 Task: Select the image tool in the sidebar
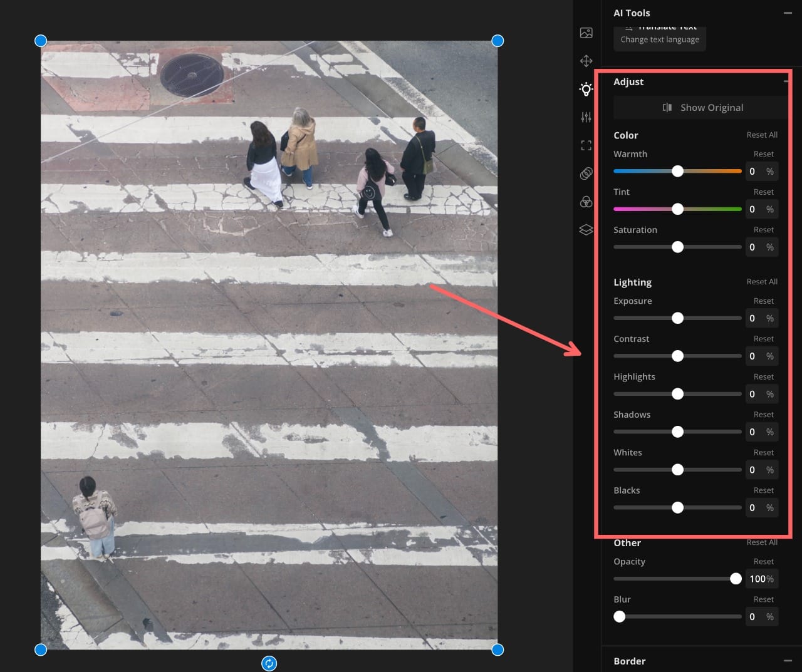pos(586,32)
